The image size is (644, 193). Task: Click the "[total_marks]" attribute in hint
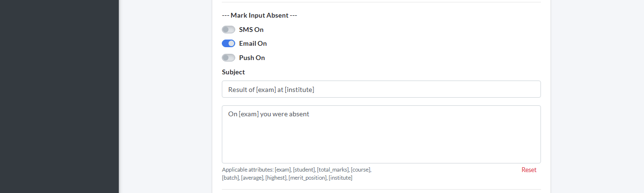click(332, 170)
